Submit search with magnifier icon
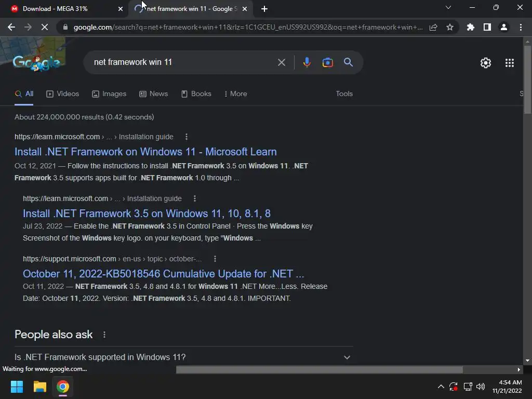The image size is (532, 399). pos(349,62)
